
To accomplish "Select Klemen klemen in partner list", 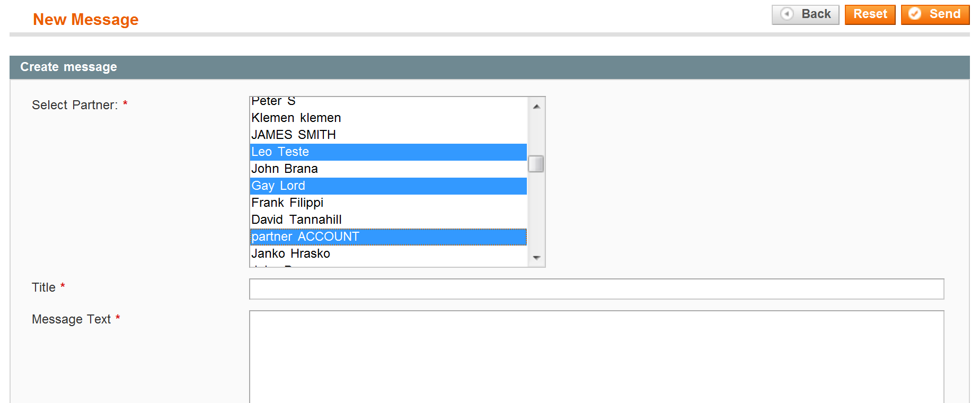I will pyautogui.click(x=296, y=118).
